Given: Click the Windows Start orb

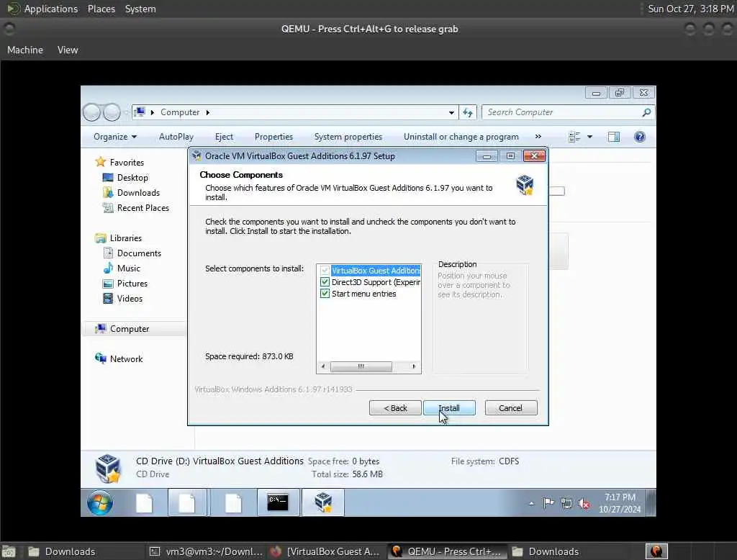Looking at the screenshot, I should 100,502.
